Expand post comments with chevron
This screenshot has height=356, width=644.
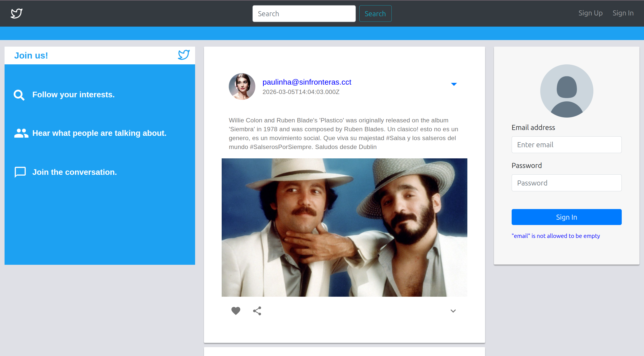453,311
